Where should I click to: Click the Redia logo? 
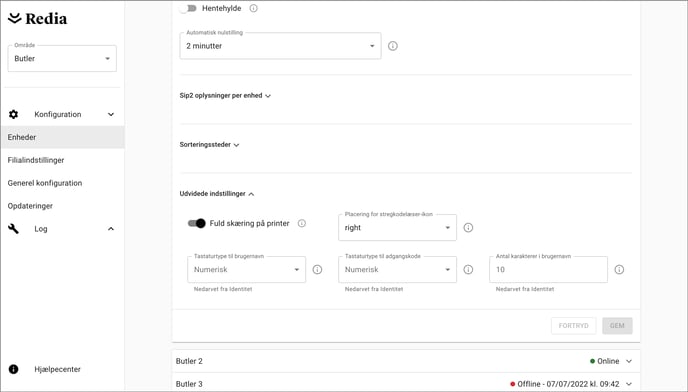pyautogui.click(x=38, y=18)
